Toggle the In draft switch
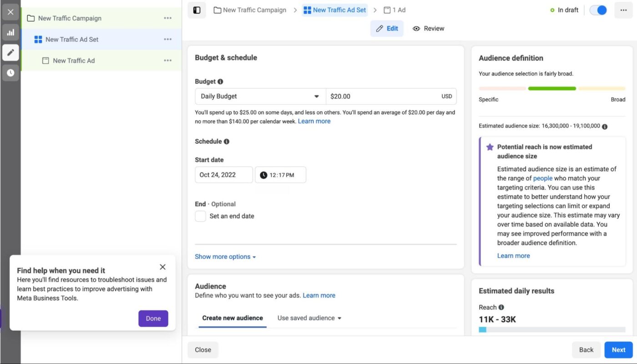Image resolution: width=637 pixels, height=364 pixels. pyautogui.click(x=598, y=10)
